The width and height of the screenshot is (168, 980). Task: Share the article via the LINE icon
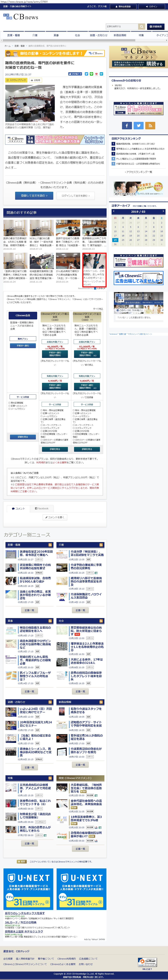(91, 74)
